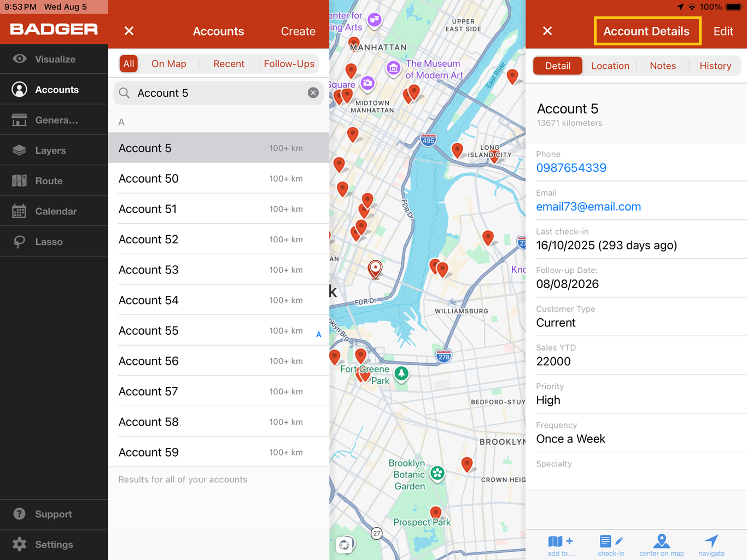Switch to the On Map filter

point(169,64)
